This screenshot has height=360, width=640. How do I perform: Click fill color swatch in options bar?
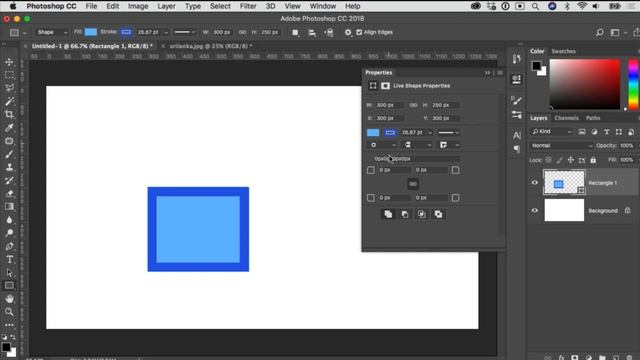tap(91, 32)
